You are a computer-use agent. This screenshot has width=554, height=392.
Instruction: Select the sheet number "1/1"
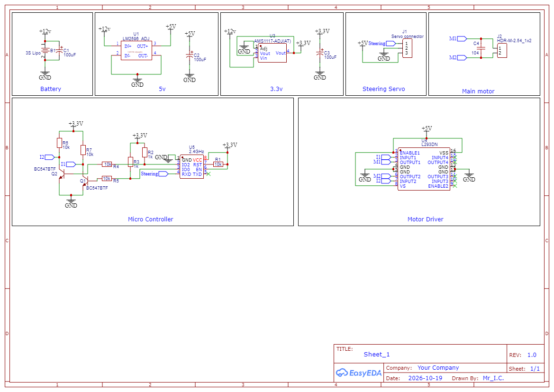point(535,369)
